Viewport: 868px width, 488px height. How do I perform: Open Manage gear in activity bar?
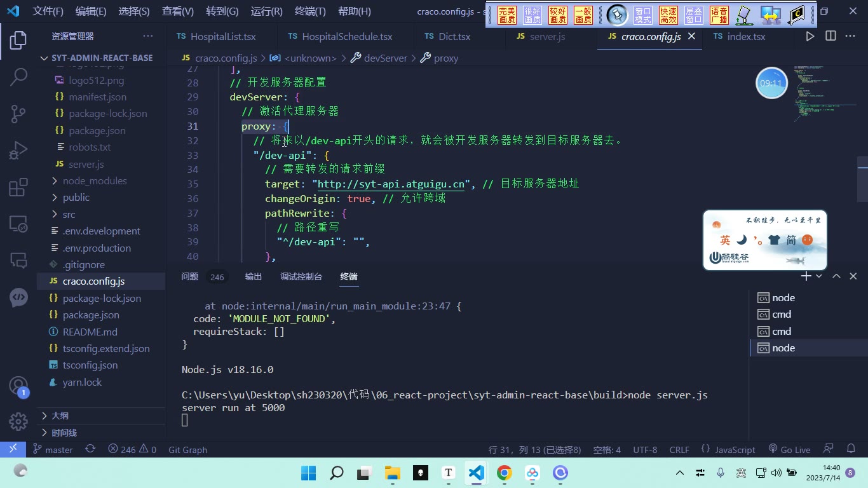coord(18,421)
